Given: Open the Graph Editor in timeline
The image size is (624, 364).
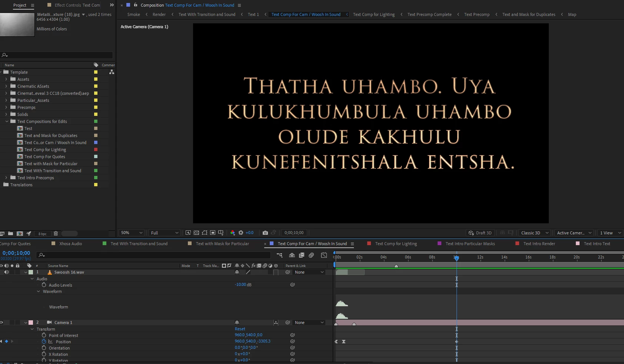Looking at the screenshot, I should pos(324,255).
